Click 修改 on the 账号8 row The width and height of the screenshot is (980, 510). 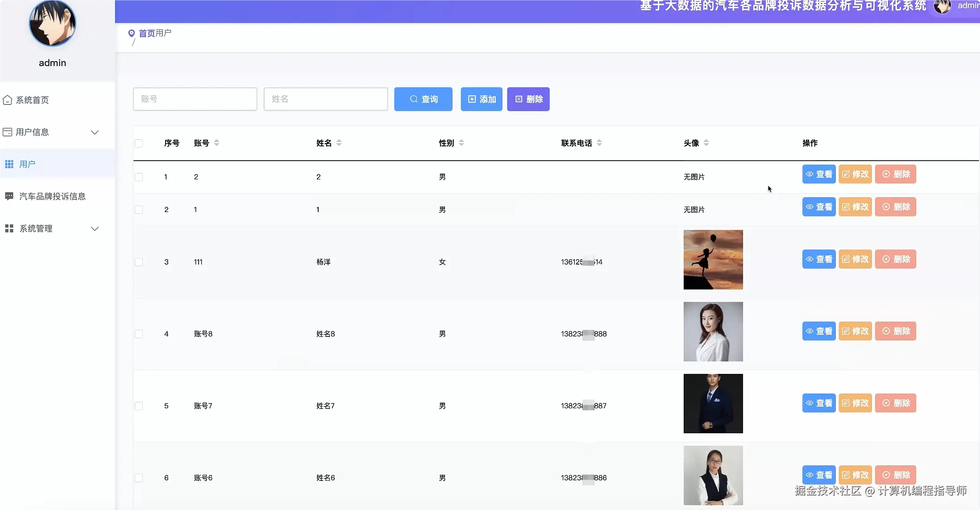tap(855, 331)
